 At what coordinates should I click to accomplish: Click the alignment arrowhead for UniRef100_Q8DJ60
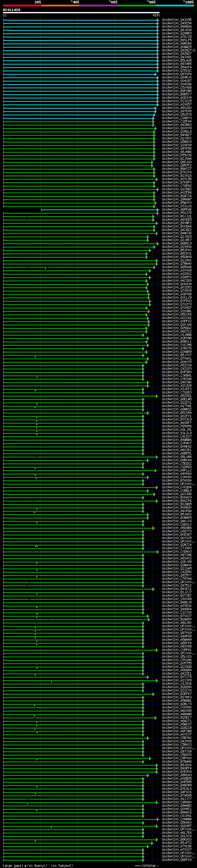[153, 162]
